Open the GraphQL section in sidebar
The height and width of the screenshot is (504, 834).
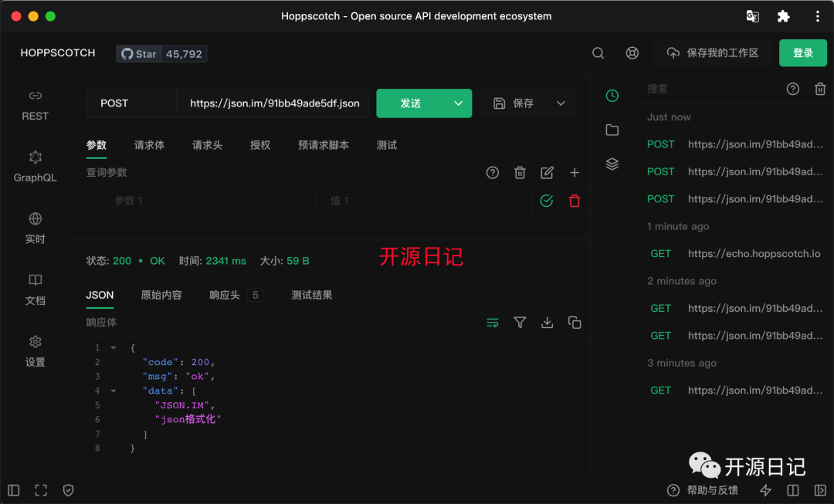35,167
